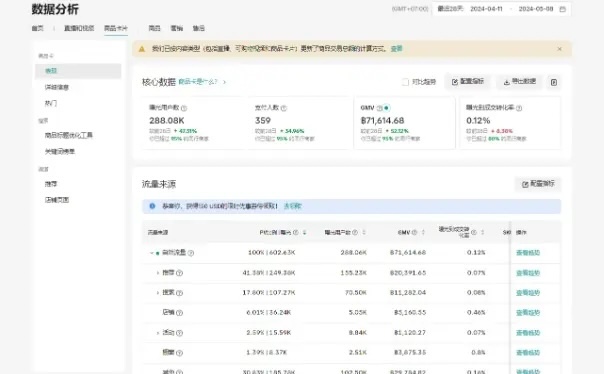This screenshot has width=604, height=374.
Task: Click 查看趋势 for the 11,282.04 row
Action: click(x=528, y=293)
